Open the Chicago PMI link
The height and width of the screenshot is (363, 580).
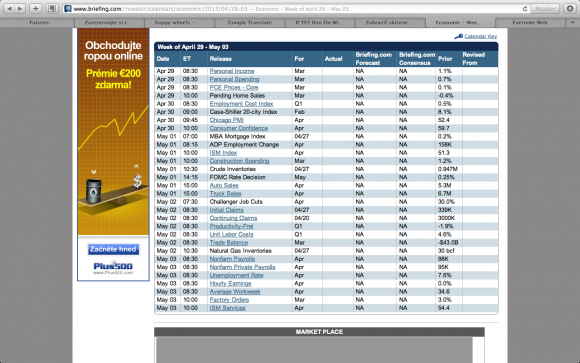(x=226, y=120)
